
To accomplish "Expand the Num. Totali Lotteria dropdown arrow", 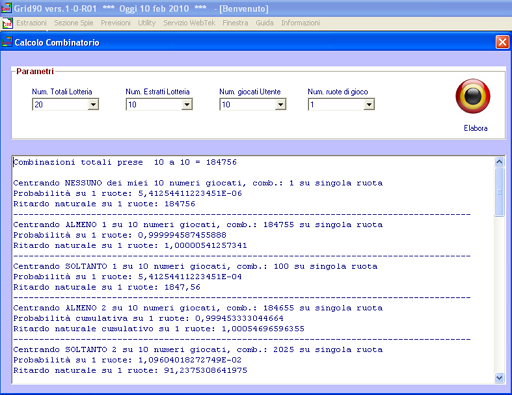I will tap(93, 105).
